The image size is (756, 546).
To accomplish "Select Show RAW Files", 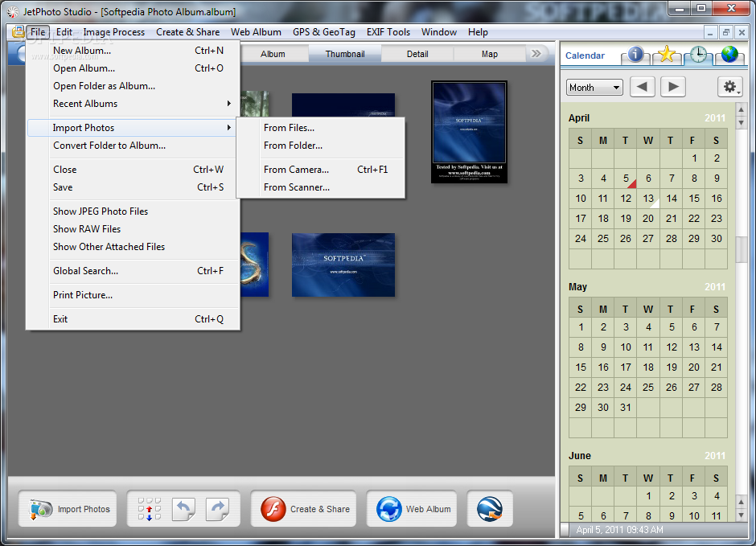I will pos(133,229).
